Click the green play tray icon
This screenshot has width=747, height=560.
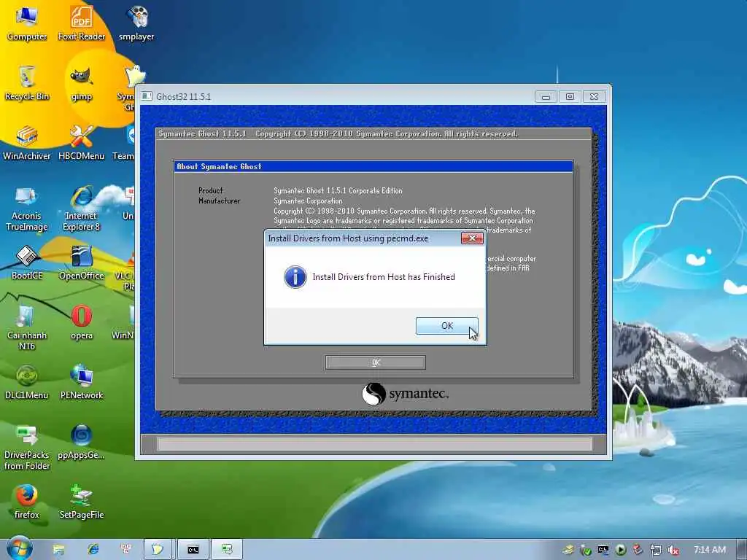pyautogui.click(x=620, y=550)
